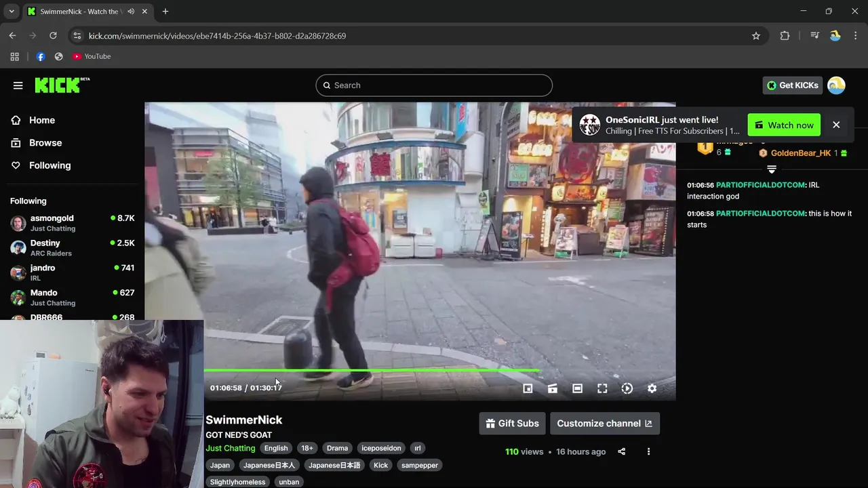Open the YouTube bookmark
This screenshot has height=488, width=868.
[x=92, y=56]
